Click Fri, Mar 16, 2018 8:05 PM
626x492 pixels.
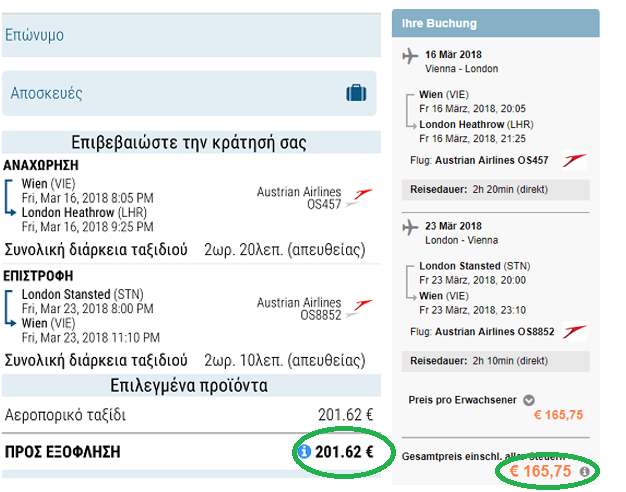(87, 198)
